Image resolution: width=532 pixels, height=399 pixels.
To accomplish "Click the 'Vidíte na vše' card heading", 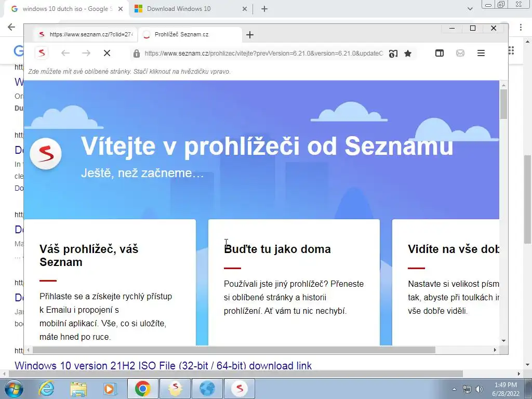I will tap(453, 249).
